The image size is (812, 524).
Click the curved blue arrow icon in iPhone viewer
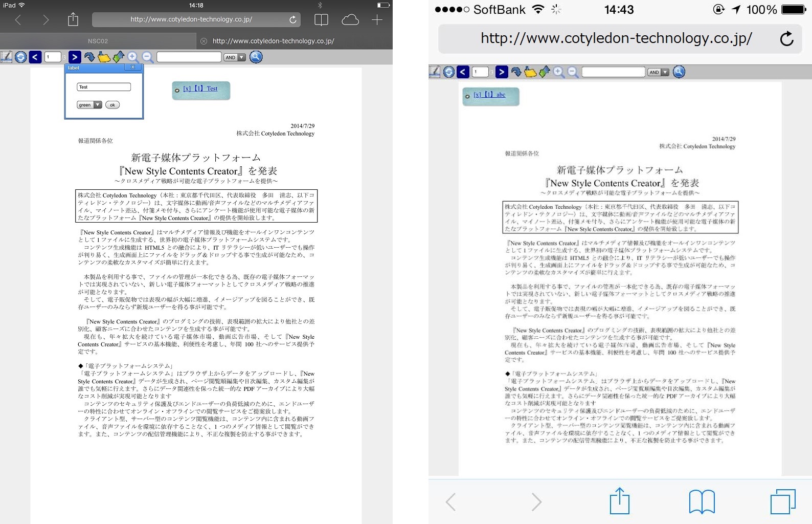[x=516, y=72]
